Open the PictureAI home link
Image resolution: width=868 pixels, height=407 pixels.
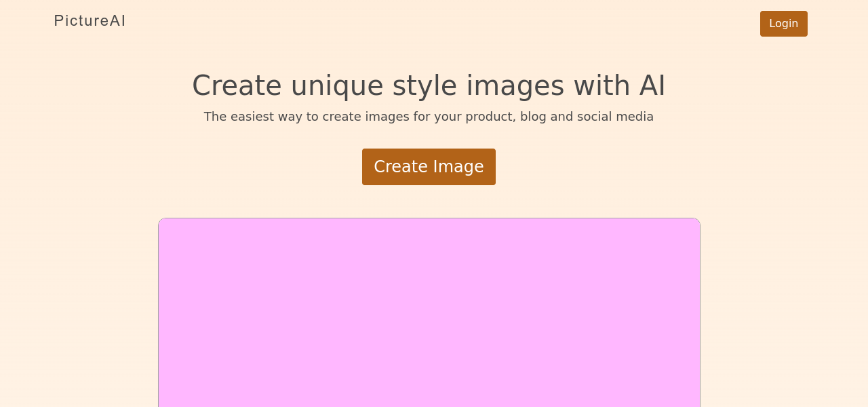(90, 21)
